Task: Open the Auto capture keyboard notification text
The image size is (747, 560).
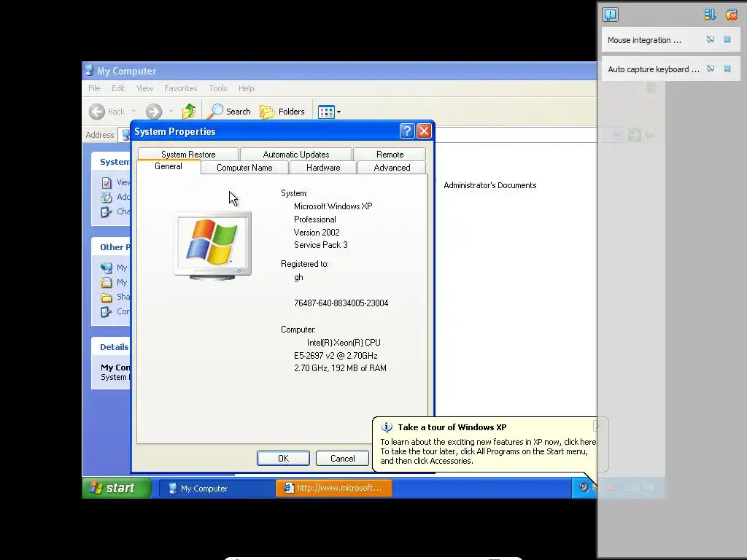Action: click(653, 69)
